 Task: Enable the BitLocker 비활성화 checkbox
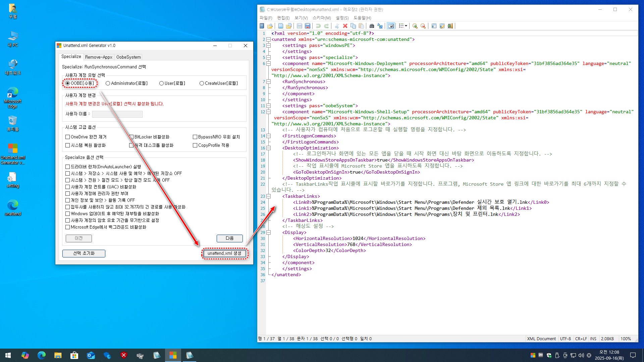(x=131, y=137)
